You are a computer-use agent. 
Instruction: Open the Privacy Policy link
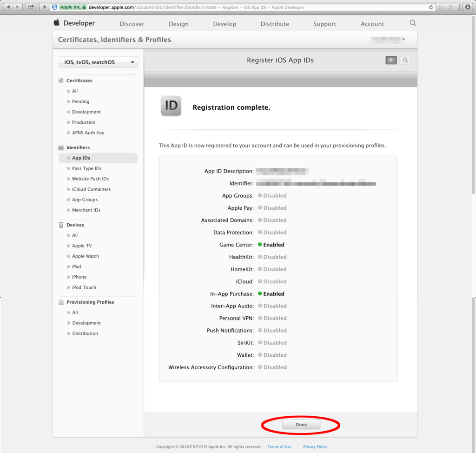(x=315, y=446)
